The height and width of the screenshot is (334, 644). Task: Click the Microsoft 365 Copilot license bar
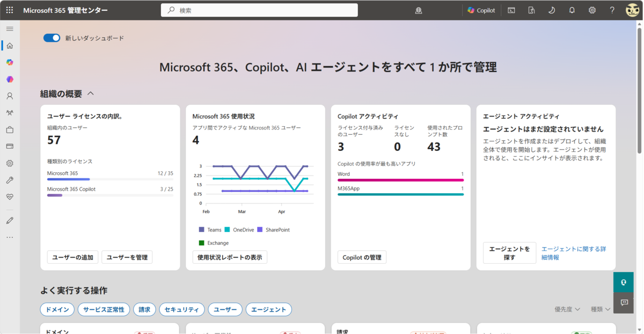pyautogui.click(x=110, y=195)
